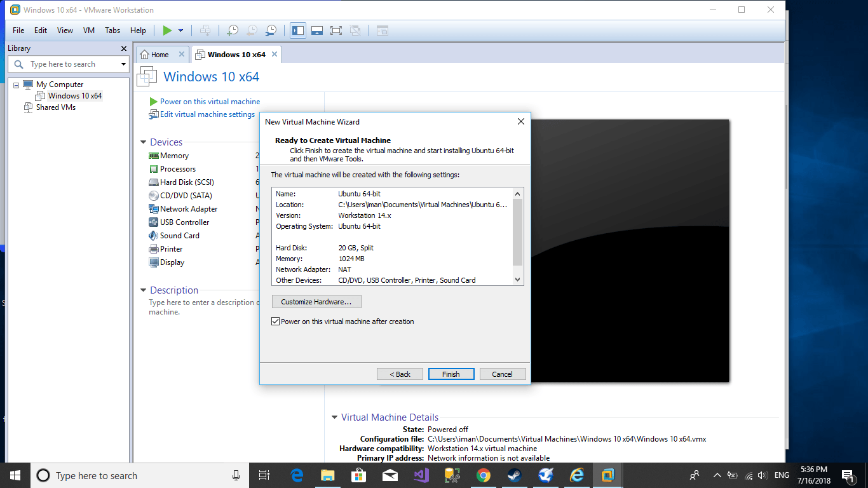Open the power options dropdown arrow in toolbar
Image resolution: width=868 pixels, height=488 pixels.
(180, 30)
